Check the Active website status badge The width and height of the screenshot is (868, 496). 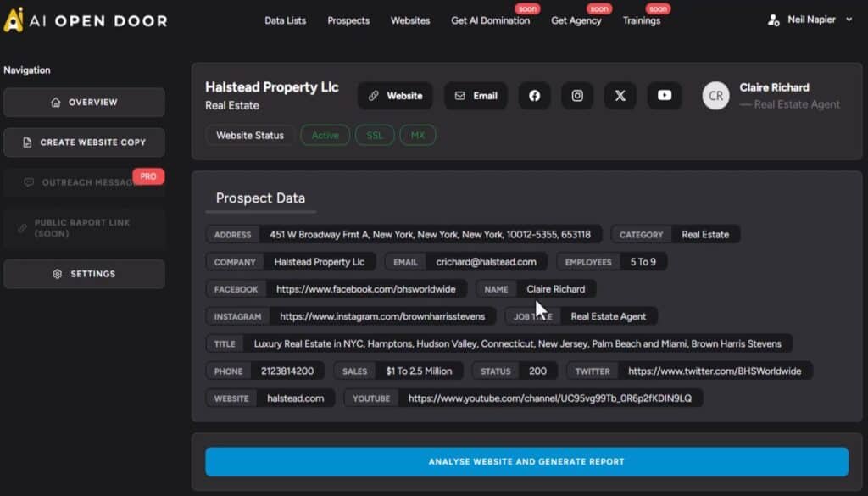pyautogui.click(x=325, y=135)
